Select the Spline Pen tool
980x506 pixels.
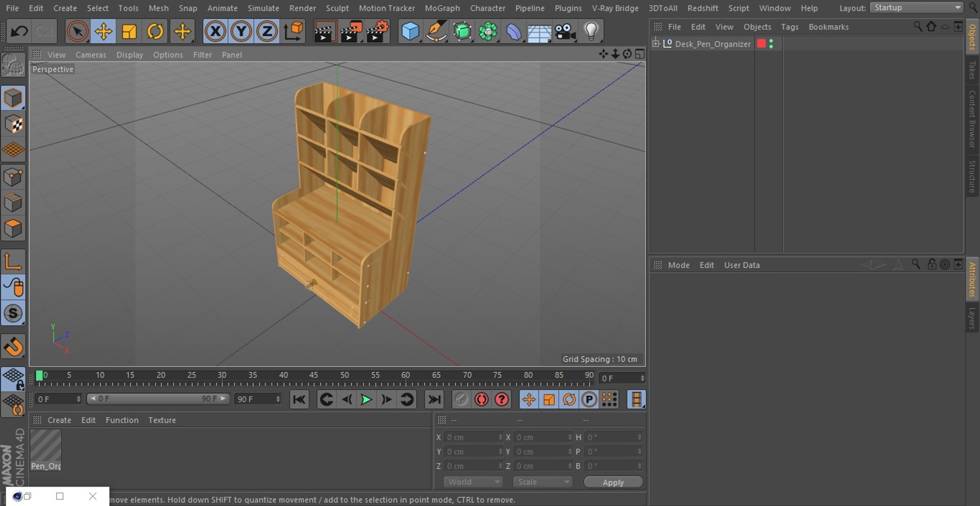[x=436, y=32]
